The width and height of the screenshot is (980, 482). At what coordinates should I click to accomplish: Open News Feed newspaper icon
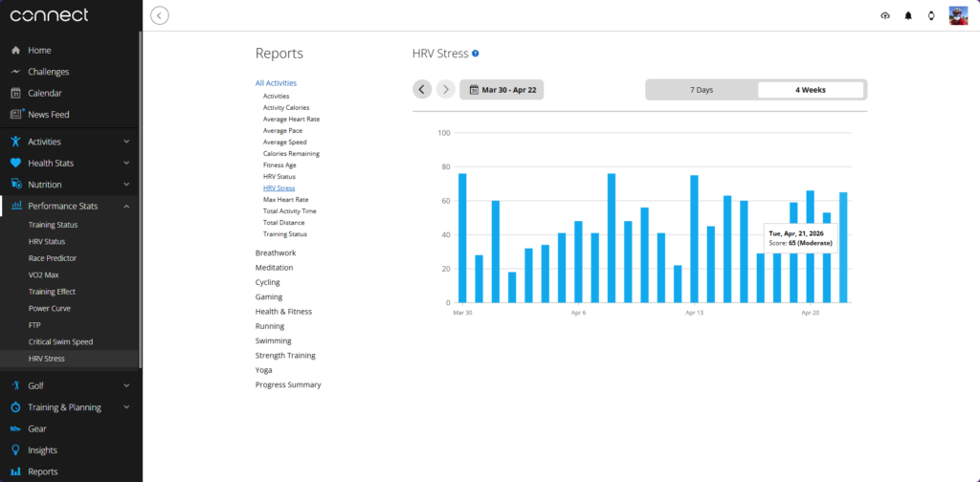[16, 114]
